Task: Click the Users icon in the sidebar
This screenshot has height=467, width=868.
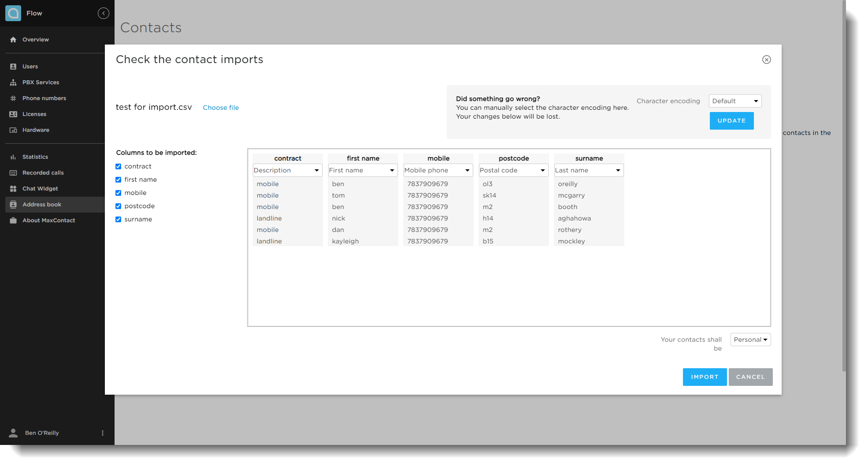Action: (13, 67)
